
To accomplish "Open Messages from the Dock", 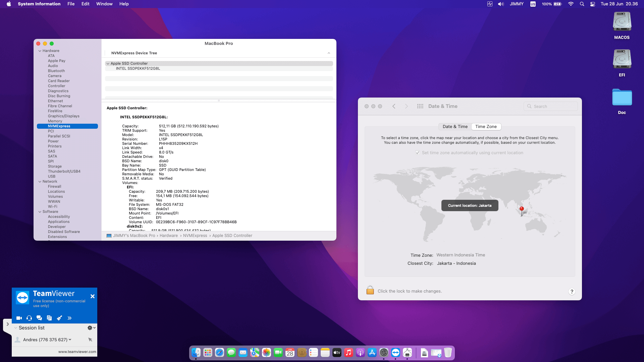I will pos(231,353).
